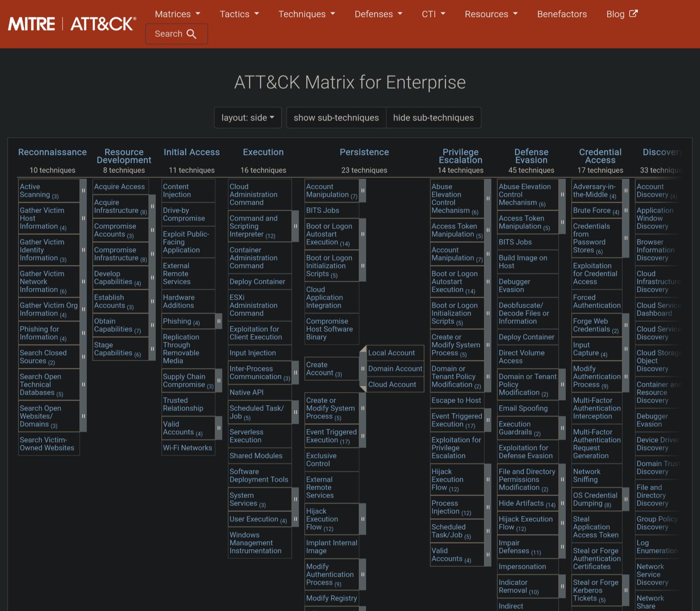This screenshot has height=611, width=700.
Task: Open the Persistence tactic heading
Action: click(364, 152)
